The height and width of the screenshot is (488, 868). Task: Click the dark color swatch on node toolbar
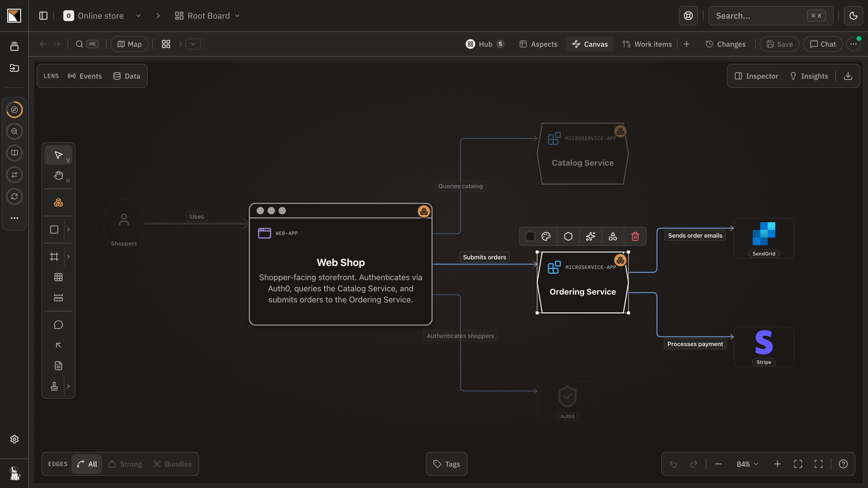coord(530,236)
